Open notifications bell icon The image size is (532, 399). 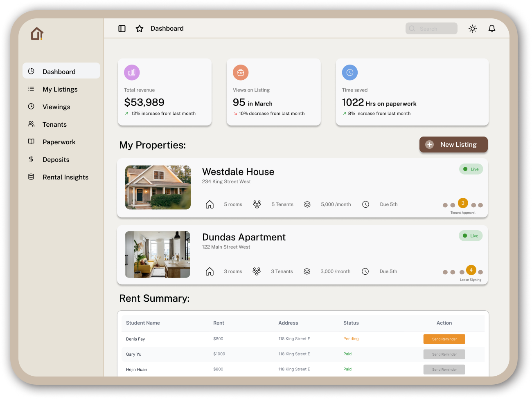(492, 29)
